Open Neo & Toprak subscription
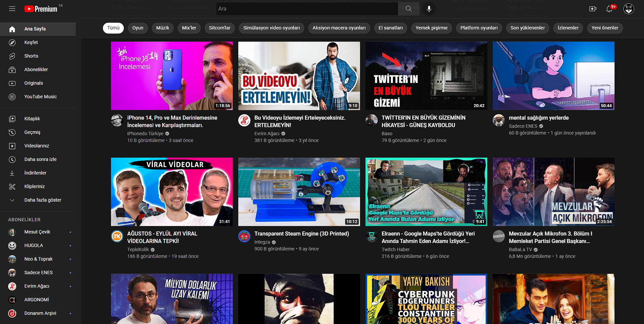This screenshot has height=324, width=644. click(x=38, y=259)
